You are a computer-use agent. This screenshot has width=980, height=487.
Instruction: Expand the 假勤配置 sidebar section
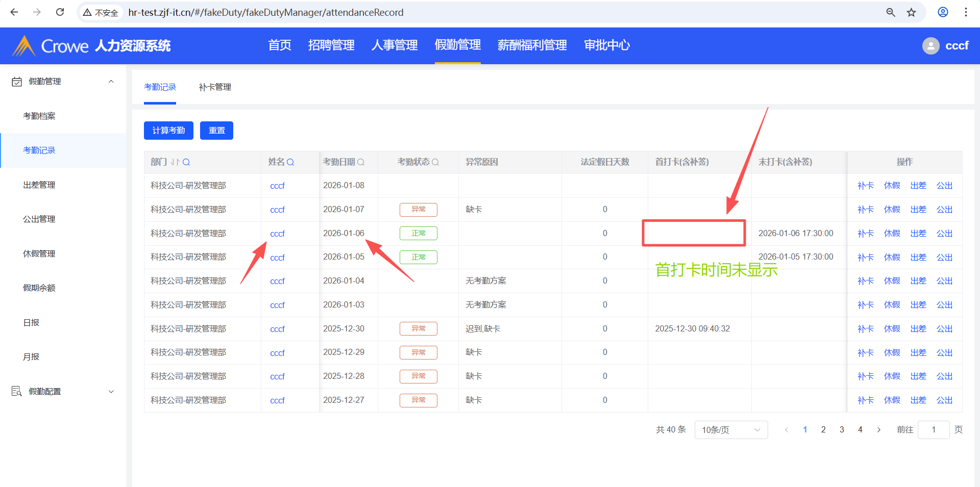111,392
